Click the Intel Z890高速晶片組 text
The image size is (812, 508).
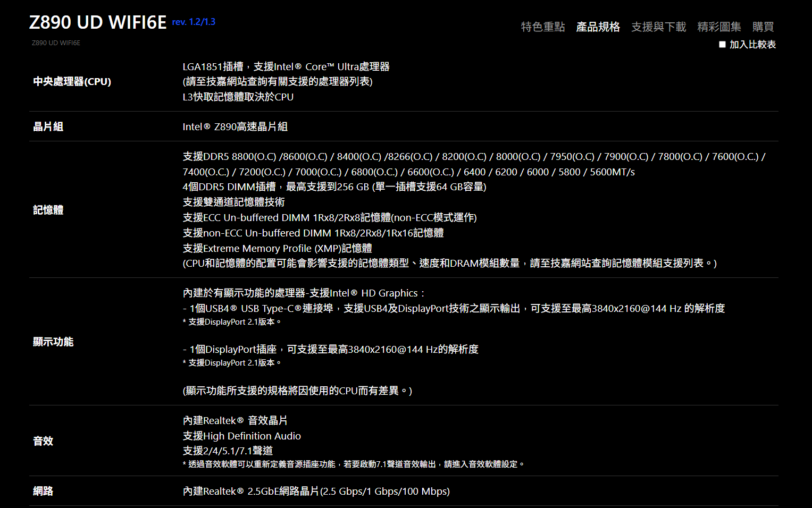click(235, 126)
